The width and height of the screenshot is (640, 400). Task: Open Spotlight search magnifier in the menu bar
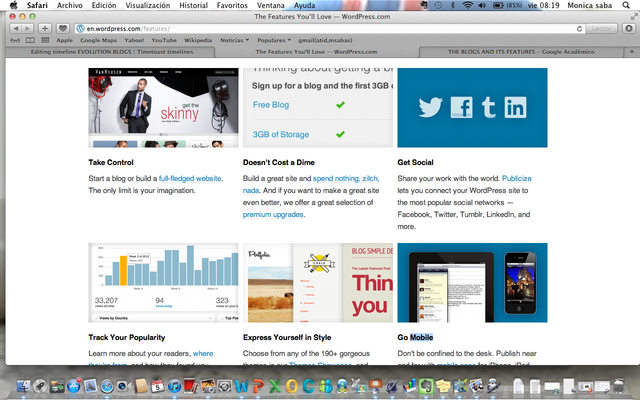626,5
